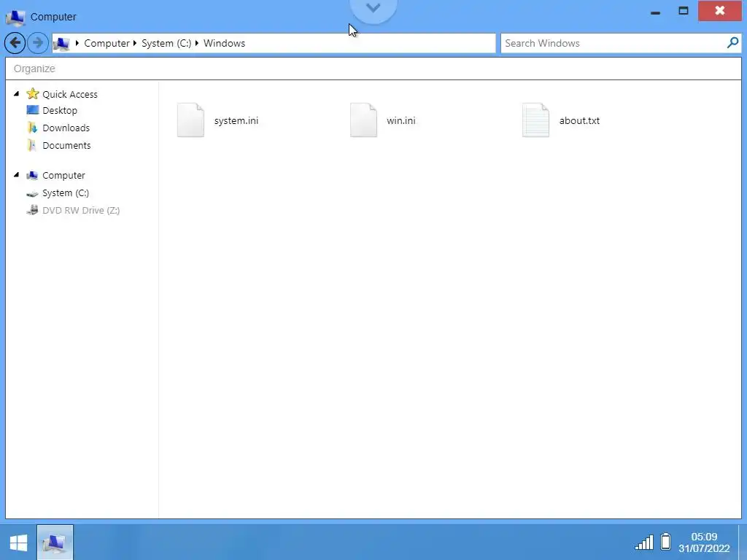Image resolution: width=747 pixels, height=560 pixels.
Task: Click the Downloads folder icon in the sidebar
Action: (x=32, y=128)
